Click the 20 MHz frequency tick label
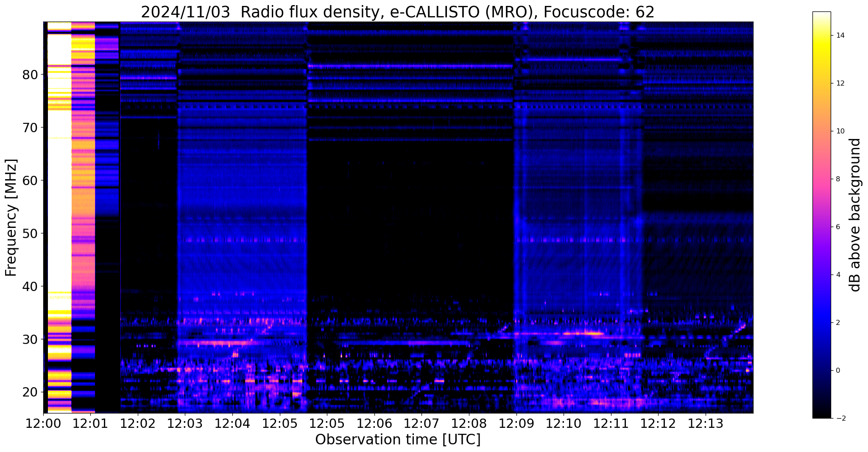Viewport: 868px width, 452px height. coord(30,392)
